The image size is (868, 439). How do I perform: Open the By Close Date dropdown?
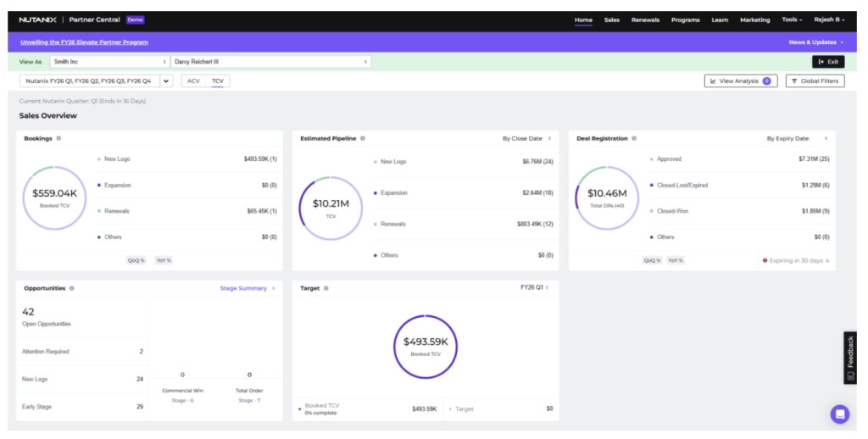pyautogui.click(x=526, y=138)
